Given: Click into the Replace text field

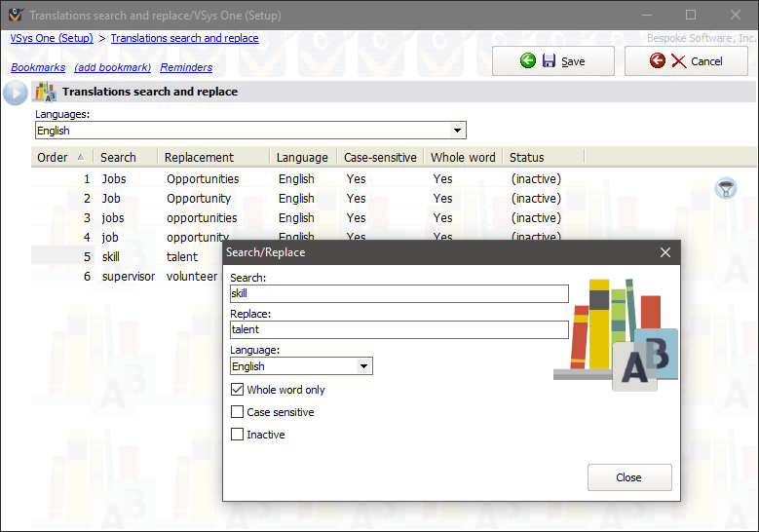Looking at the screenshot, I should (398, 329).
